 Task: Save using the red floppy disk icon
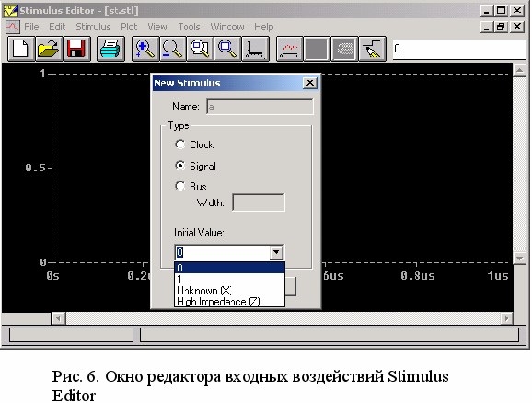[x=76, y=49]
